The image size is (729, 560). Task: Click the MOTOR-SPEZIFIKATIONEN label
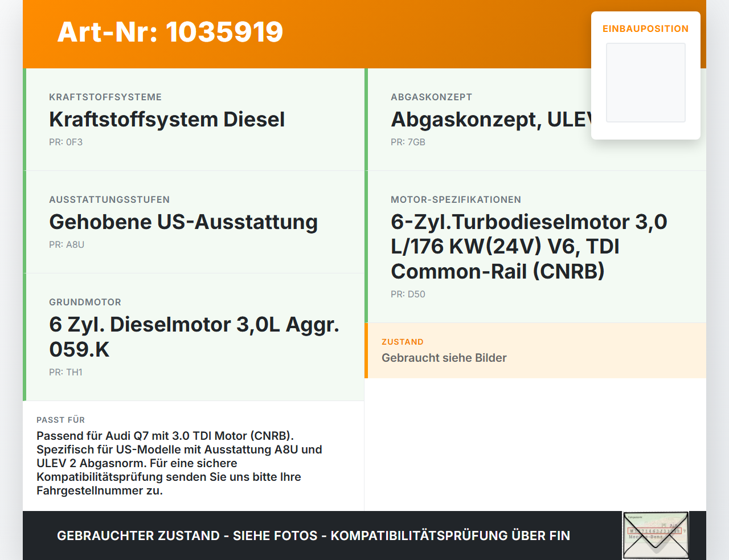click(x=456, y=199)
